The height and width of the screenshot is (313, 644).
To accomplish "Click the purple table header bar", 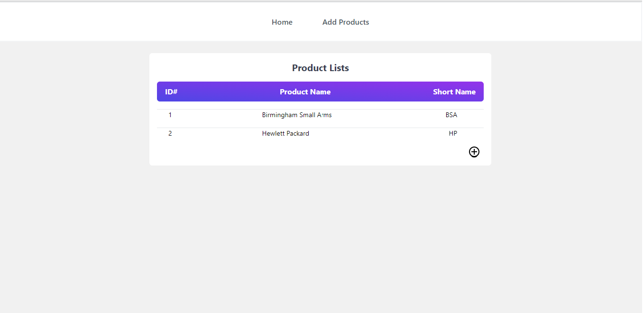I will point(320,92).
